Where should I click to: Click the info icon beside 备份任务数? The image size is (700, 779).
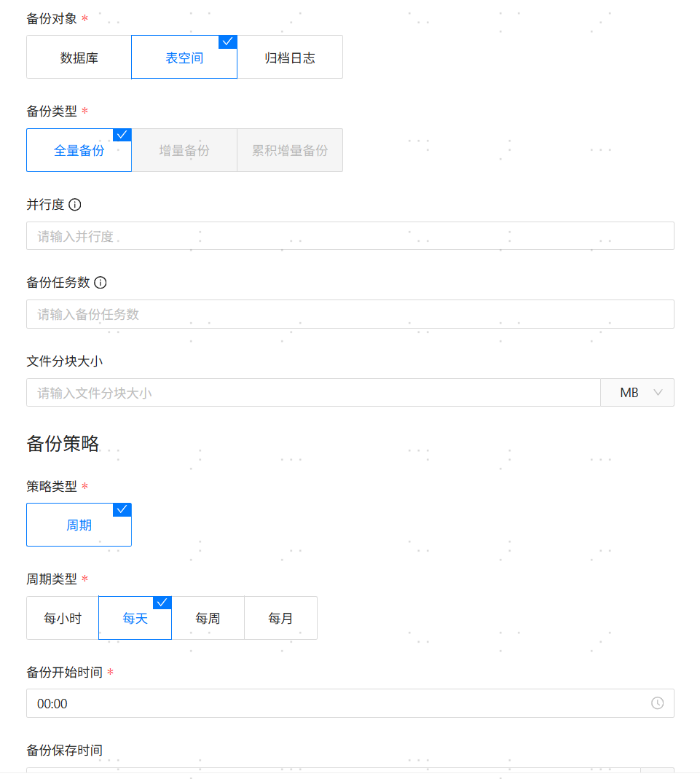click(101, 283)
